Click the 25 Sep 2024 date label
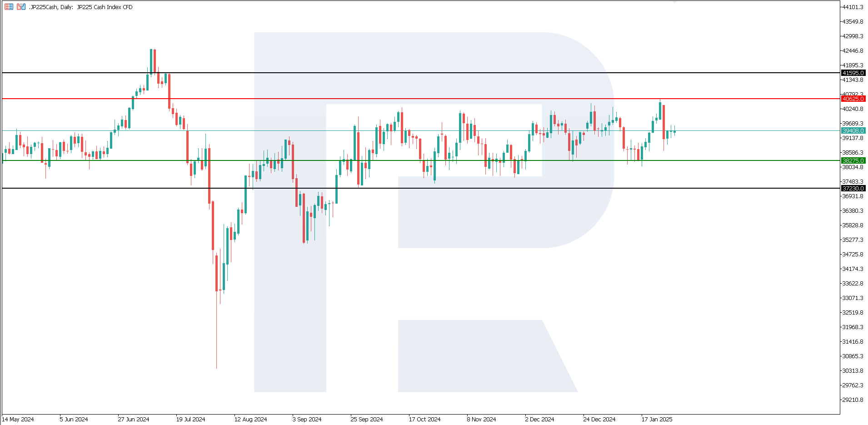 [x=367, y=419]
